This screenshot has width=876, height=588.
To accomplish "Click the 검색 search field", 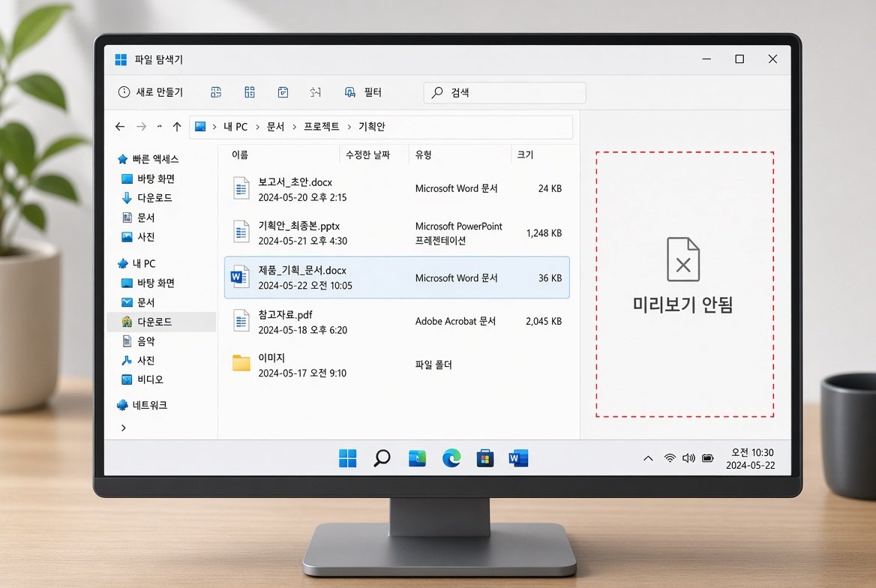I will [x=505, y=92].
